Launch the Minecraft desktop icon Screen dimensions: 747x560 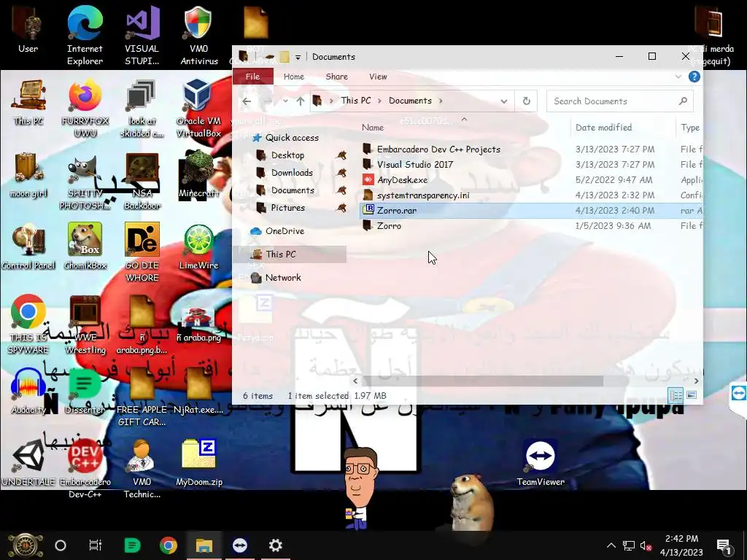pos(198,175)
